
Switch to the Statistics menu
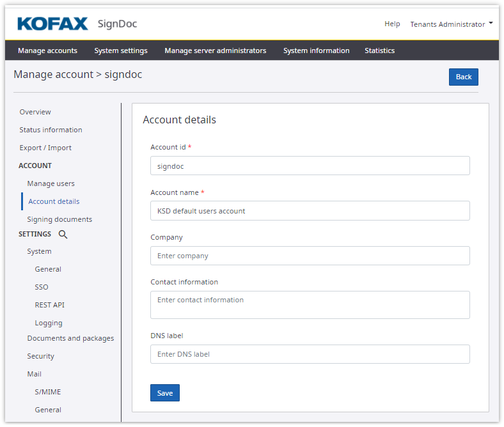[x=379, y=50]
